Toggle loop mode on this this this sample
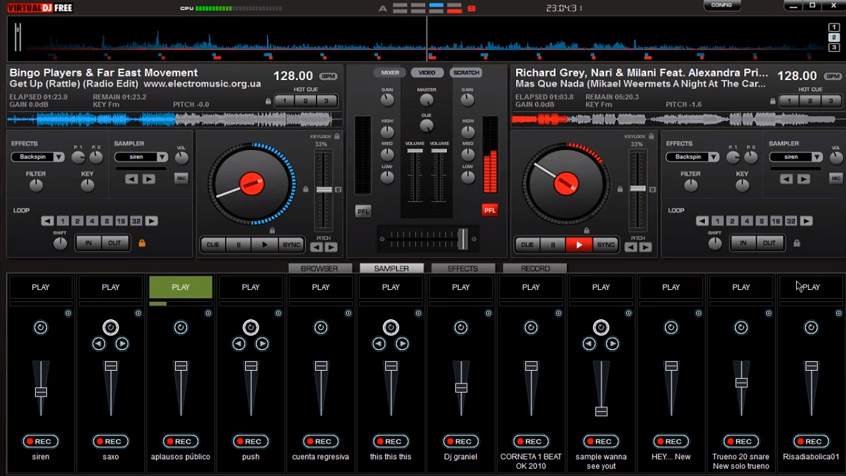The width and height of the screenshot is (846, 476). point(391,328)
